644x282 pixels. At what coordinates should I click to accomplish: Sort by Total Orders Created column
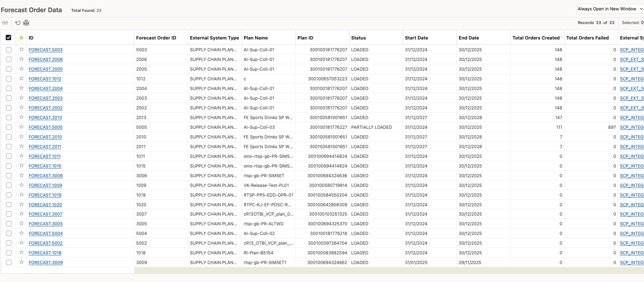coord(536,38)
